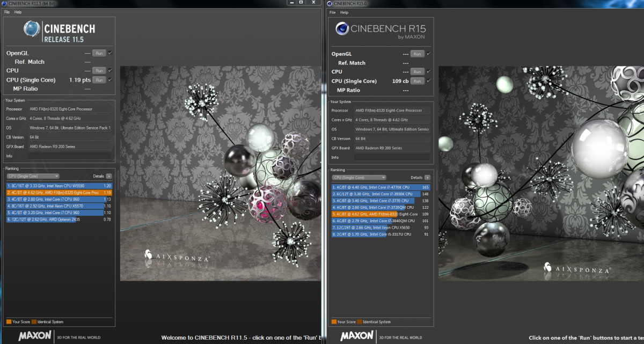This screenshot has width=644, height=344.
Task: Run the CPU (Single Core) test in R11.5
Action: coord(99,80)
